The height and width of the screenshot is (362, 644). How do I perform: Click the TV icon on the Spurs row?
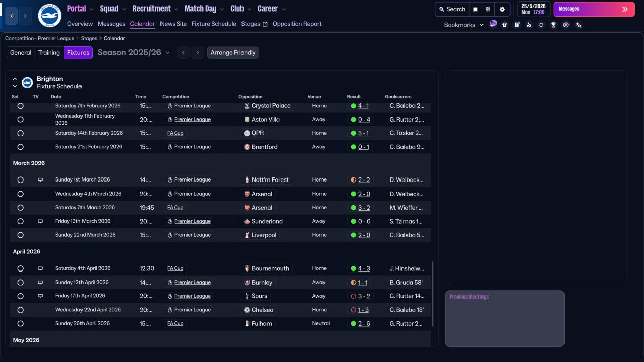(40, 296)
